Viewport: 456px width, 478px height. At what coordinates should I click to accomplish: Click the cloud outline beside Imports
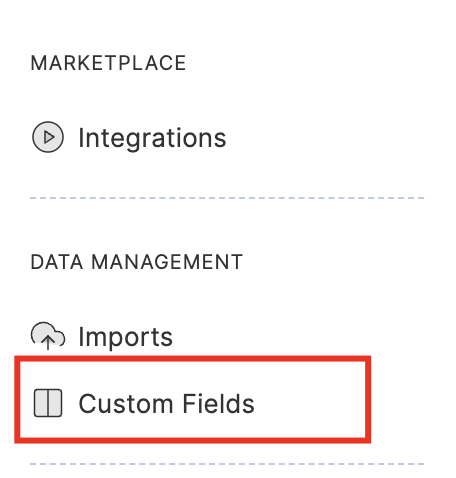click(x=48, y=333)
